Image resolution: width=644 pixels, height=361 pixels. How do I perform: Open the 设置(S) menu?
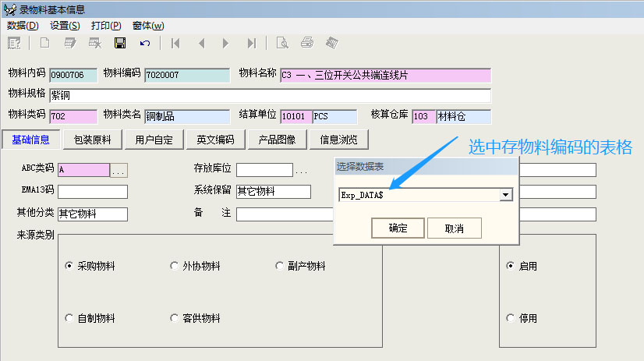(x=65, y=26)
